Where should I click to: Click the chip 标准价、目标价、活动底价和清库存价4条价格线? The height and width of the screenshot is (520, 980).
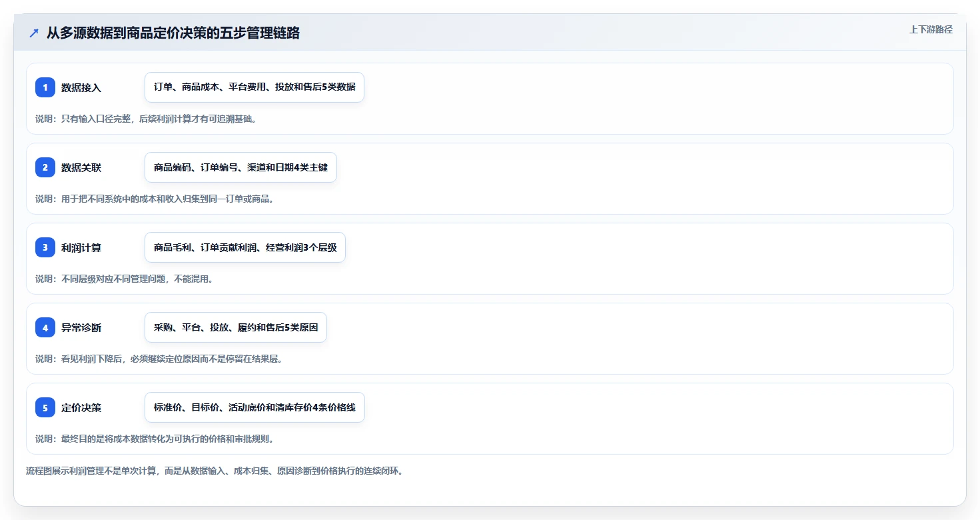[x=254, y=407]
